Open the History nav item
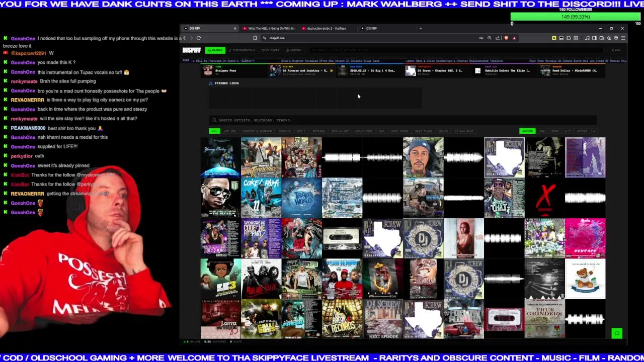Image resolution: width=644 pixels, height=362 pixels. (294, 50)
